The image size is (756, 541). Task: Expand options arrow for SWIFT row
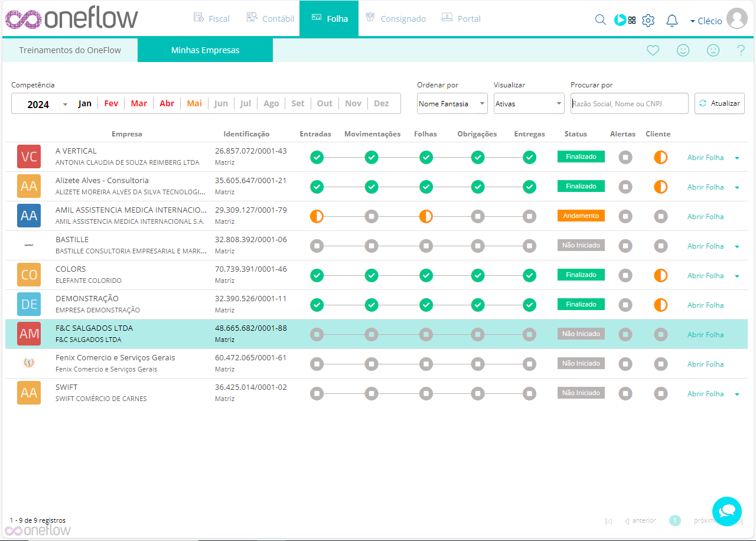point(737,394)
